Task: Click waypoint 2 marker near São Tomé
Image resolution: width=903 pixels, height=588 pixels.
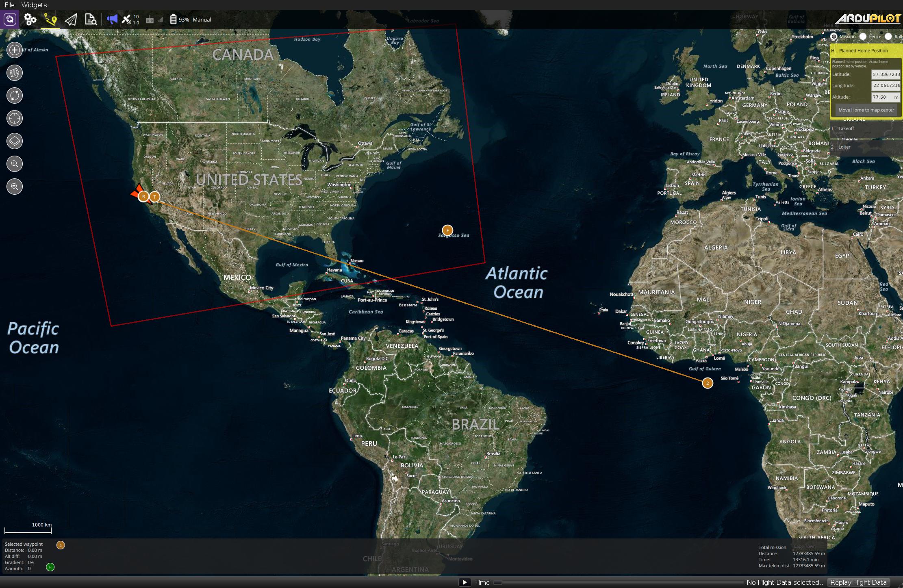Action: (708, 383)
